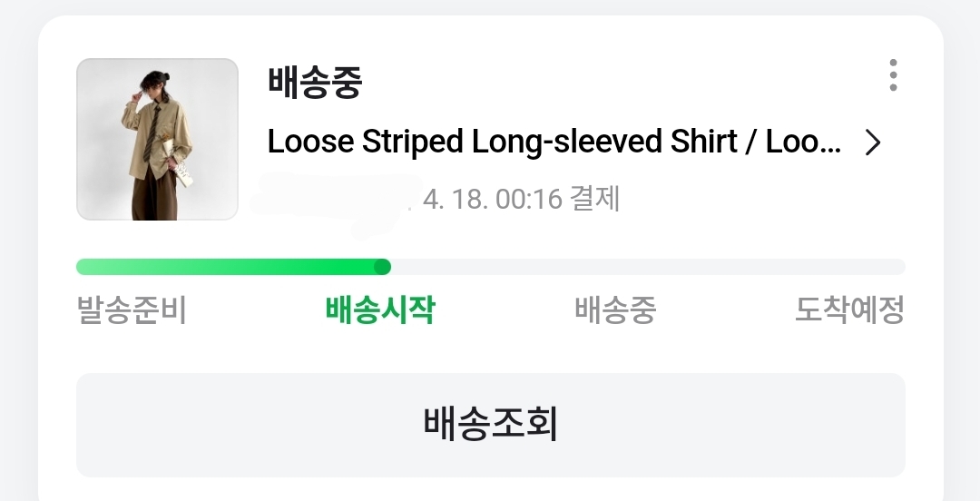
Task: Open the three-dot more options menu
Action: coord(893,75)
